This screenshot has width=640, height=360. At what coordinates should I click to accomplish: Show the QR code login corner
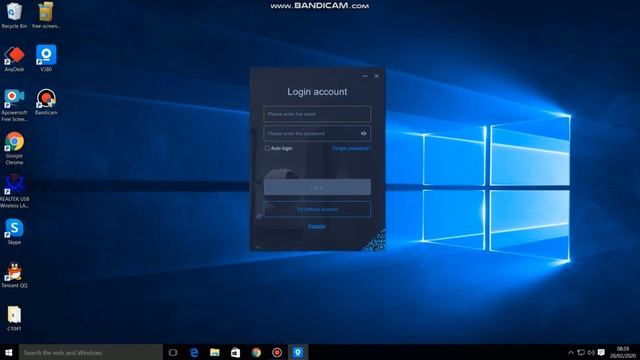click(x=376, y=242)
